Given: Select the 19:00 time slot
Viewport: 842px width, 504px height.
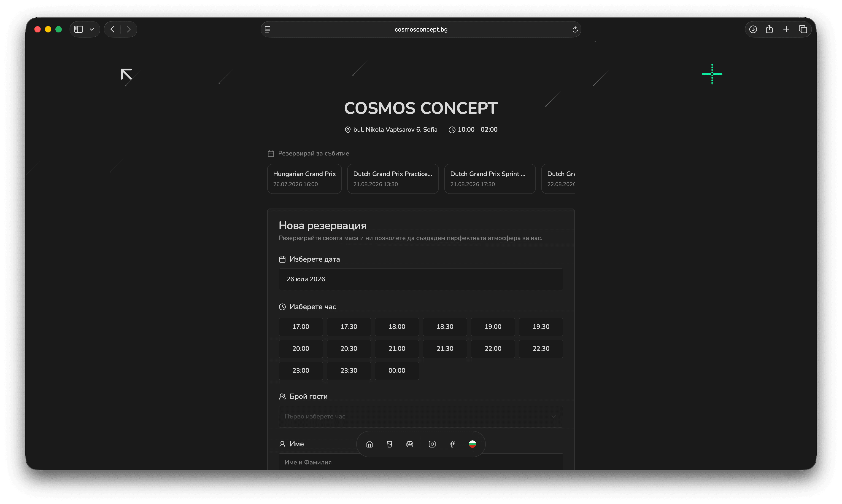Looking at the screenshot, I should [493, 327].
